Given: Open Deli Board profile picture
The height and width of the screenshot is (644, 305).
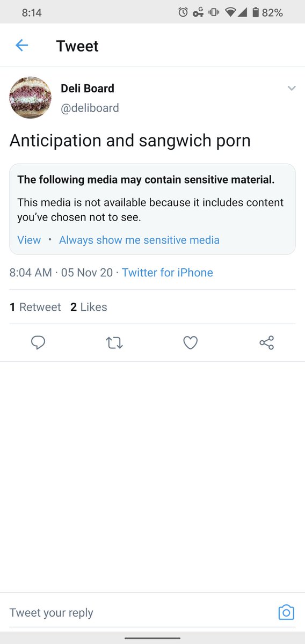Looking at the screenshot, I should click(30, 97).
